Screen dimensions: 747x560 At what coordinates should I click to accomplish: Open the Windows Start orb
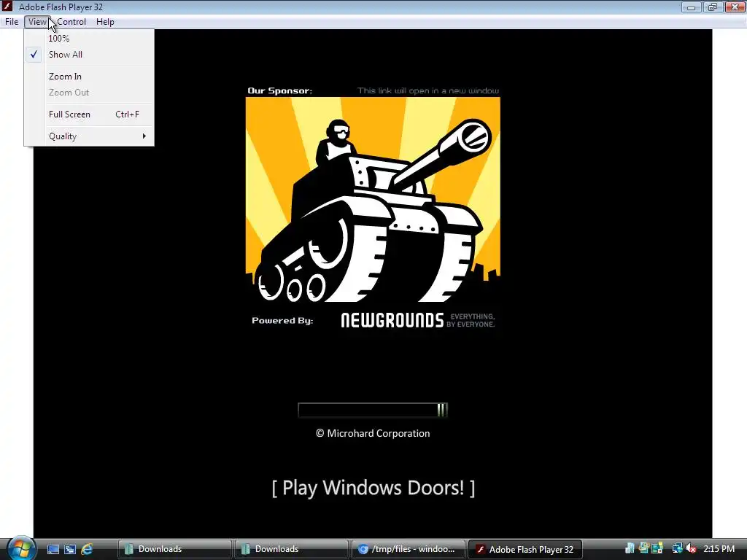(21, 548)
